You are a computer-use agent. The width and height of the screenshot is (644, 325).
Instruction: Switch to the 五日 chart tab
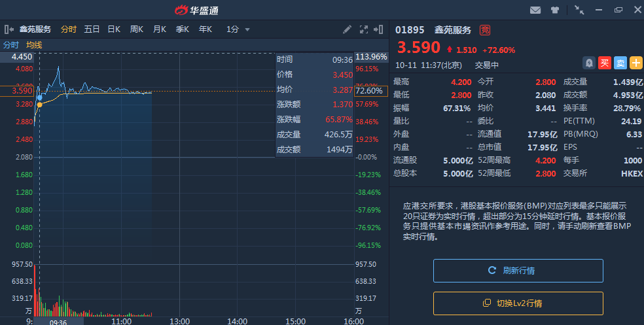coord(92,29)
